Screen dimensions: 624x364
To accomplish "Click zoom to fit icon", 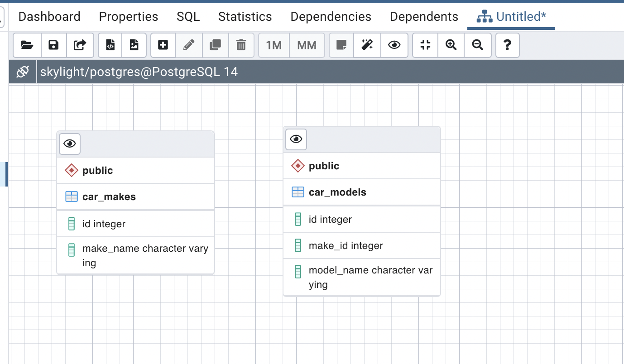I will (x=425, y=45).
